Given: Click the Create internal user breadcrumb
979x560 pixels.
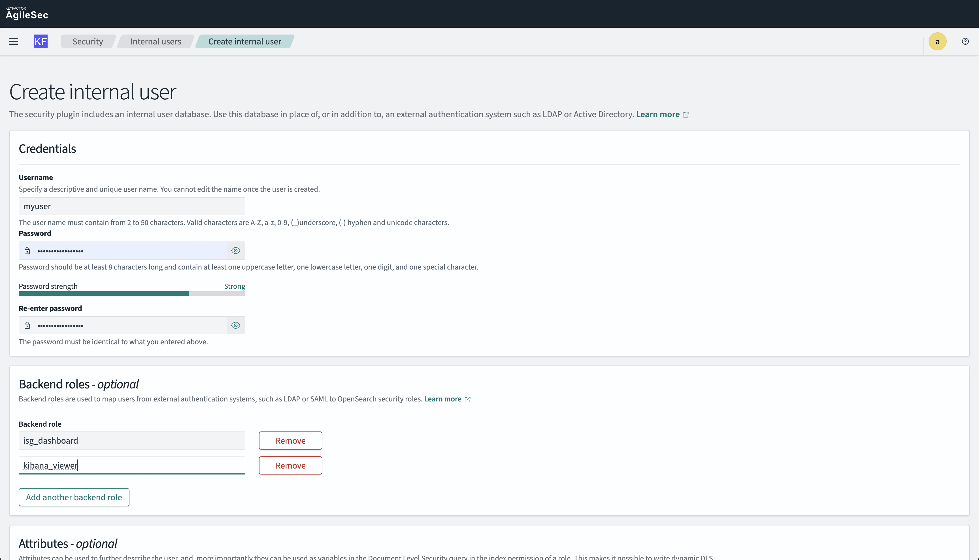Looking at the screenshot, I should click(245, 42).
